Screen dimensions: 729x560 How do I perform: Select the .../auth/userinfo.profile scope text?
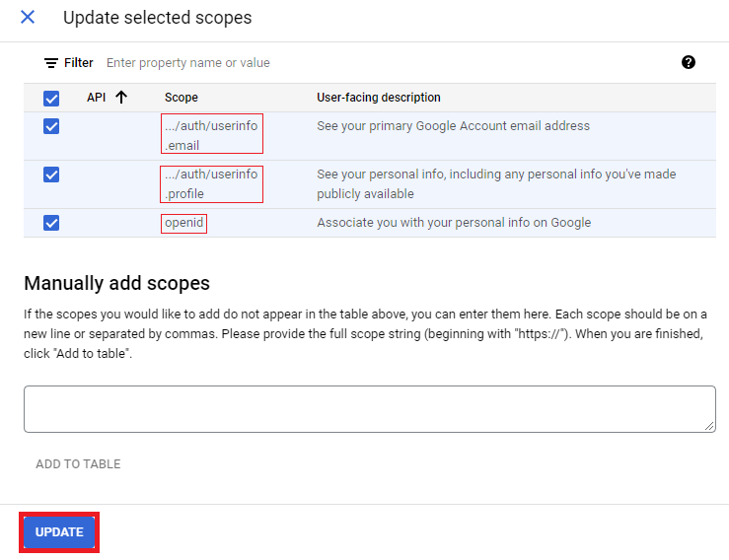211,183
